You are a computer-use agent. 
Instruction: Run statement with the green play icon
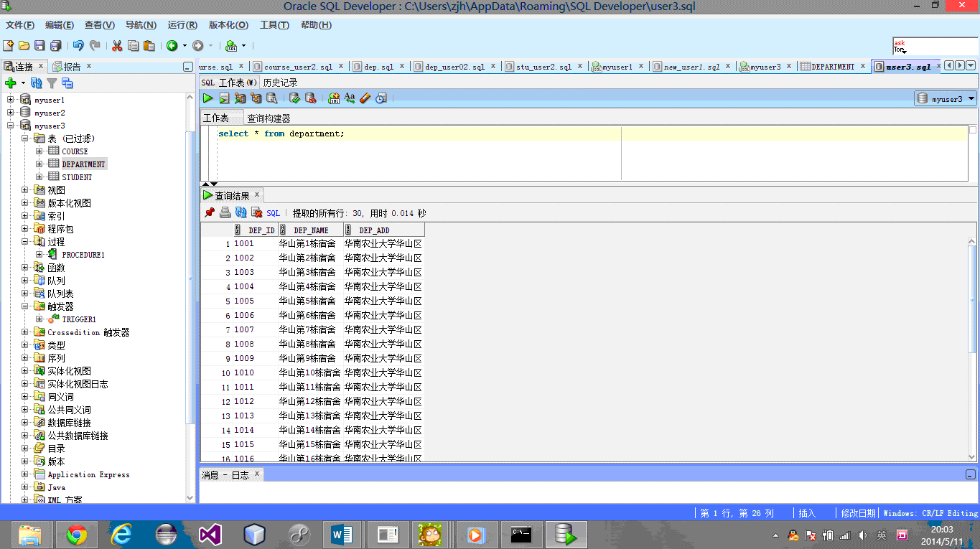208,98
